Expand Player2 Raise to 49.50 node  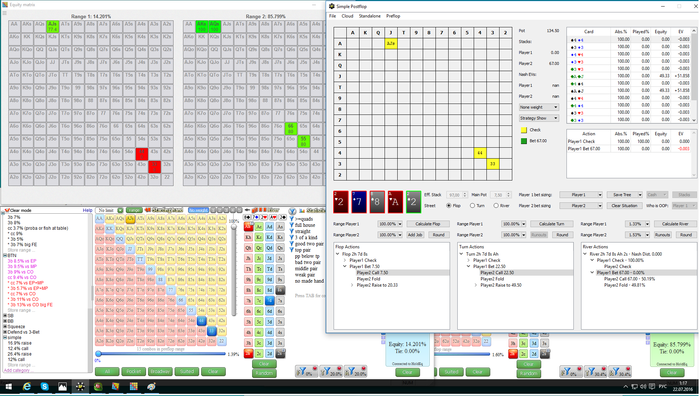pyautogui.click(x=476, y=285)
